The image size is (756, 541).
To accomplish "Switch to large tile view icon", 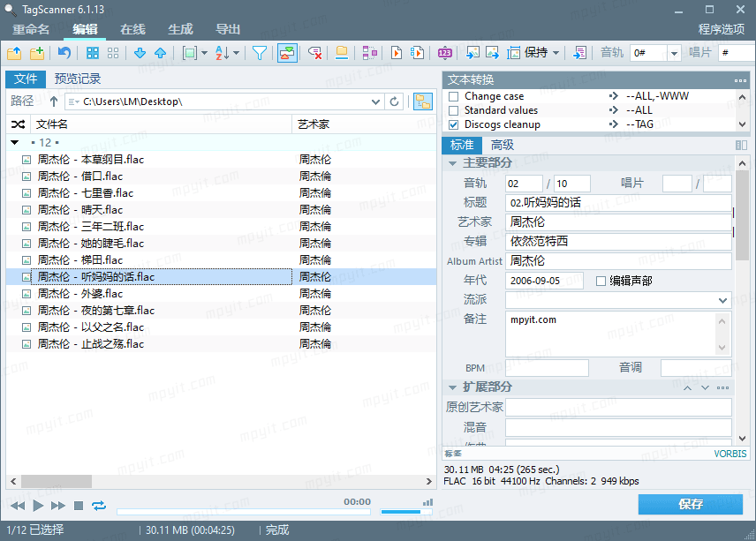I will click(x=92, y=52).
